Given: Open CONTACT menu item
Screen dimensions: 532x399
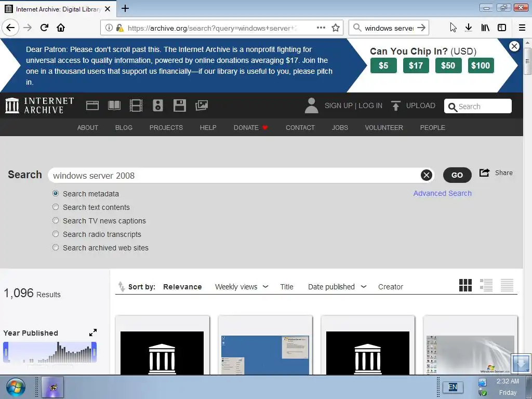Looking at the screenshot, I should click(300, 128).
